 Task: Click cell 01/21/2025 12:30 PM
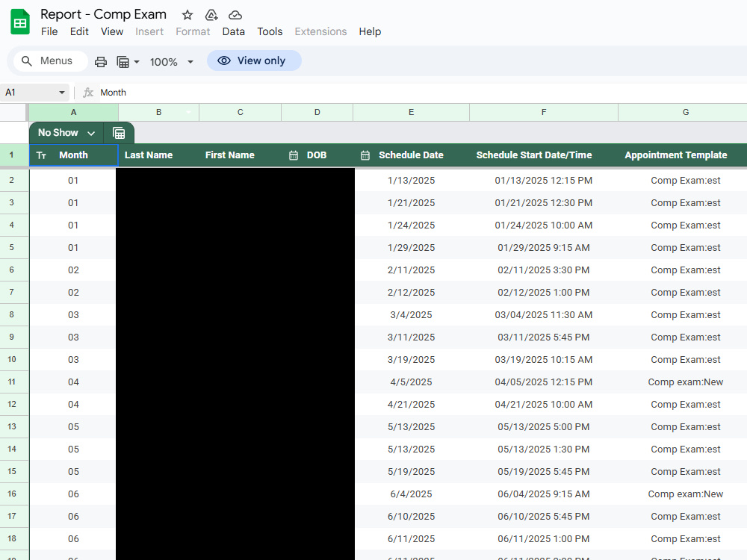pyautogui.click(x=544, y=203)
